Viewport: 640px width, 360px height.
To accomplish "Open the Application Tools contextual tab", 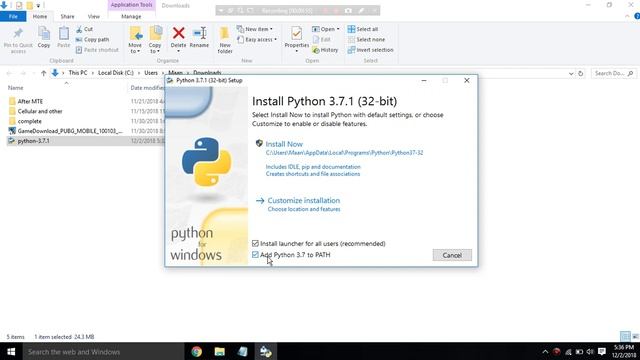I will pyautogui.click(x=131, y=5).
